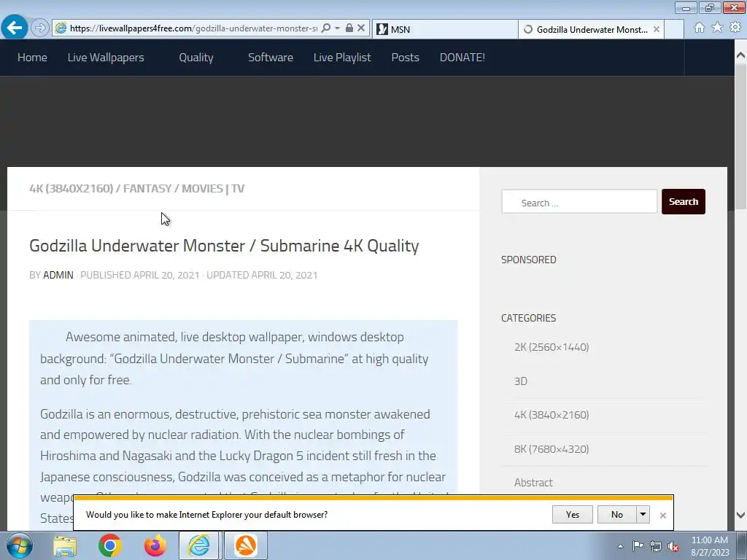Click the vertical scrollbar thumb
Viewport: 747px width, 560px height.
coord(740,137)
